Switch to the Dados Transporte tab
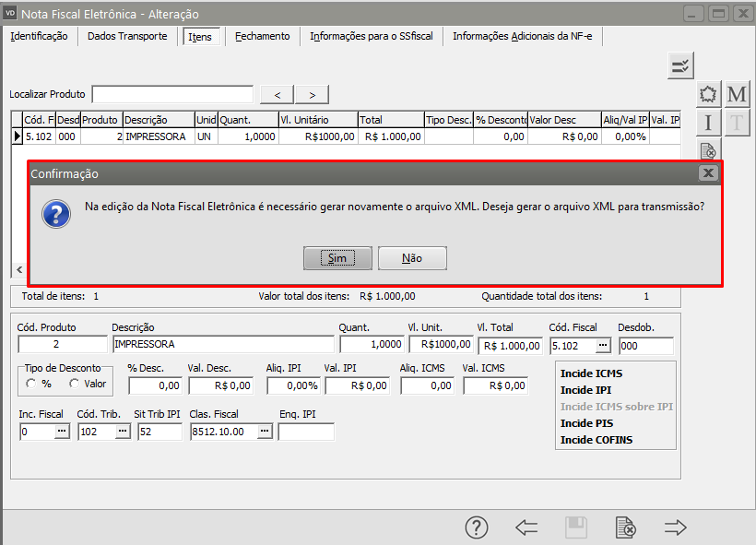The height and width of the screenshot is (545, 756). coord(127,36)
